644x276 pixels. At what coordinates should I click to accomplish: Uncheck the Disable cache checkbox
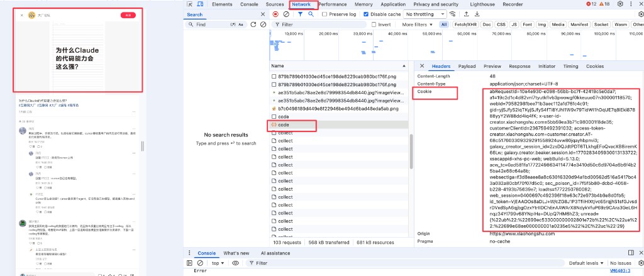(x=366, y=14)
